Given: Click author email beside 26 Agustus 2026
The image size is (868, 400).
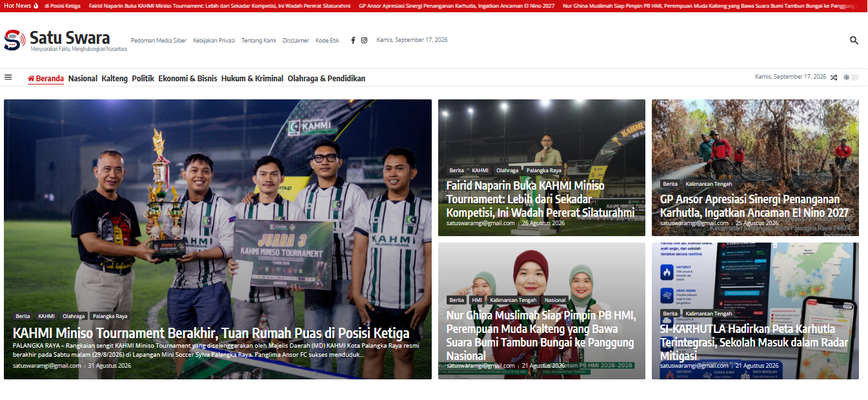Looking at the screenshot, I should coord(481,223).
